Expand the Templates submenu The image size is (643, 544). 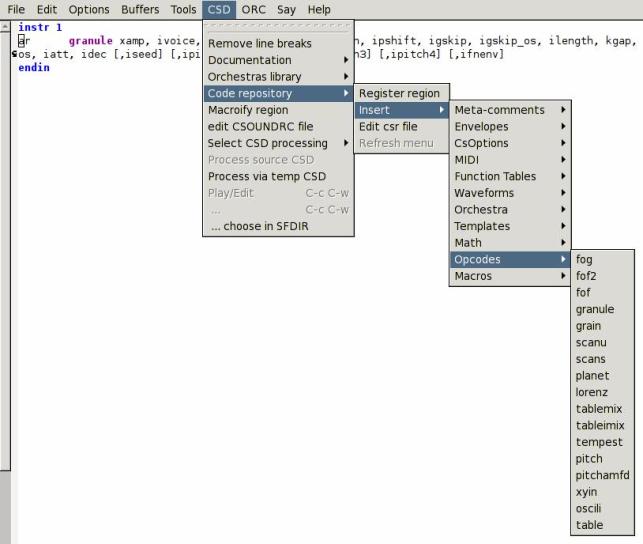click(x=510, y=226)
